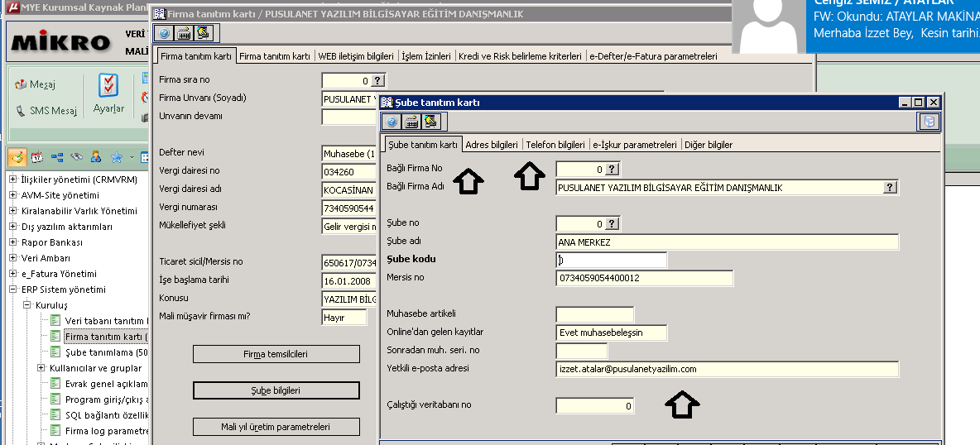Click Bağlı Firma No lookup question button
980x445 pixels.
(x=612, y=170)
